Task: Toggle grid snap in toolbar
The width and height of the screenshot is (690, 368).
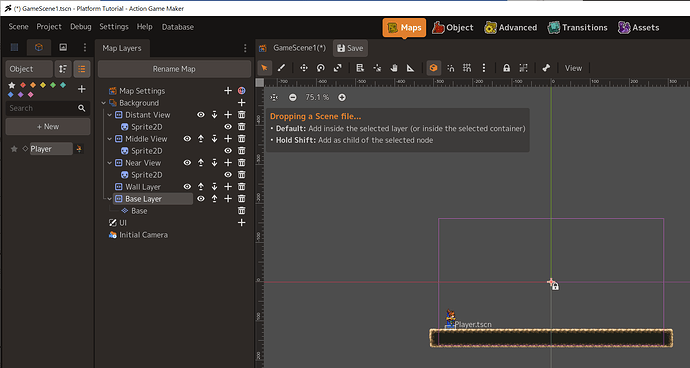Action: pos(467,68)
